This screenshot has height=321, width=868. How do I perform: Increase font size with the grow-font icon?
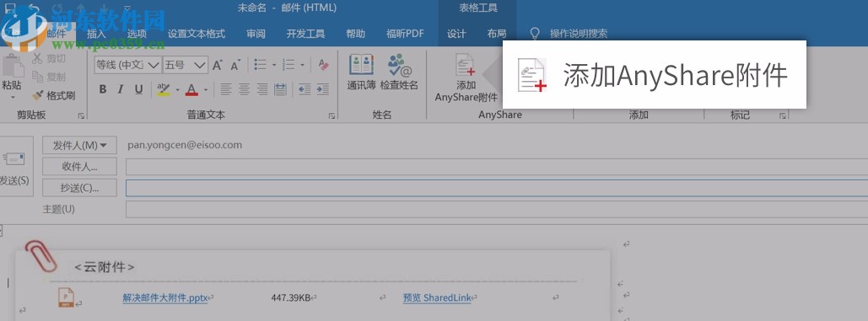(218, 65)
